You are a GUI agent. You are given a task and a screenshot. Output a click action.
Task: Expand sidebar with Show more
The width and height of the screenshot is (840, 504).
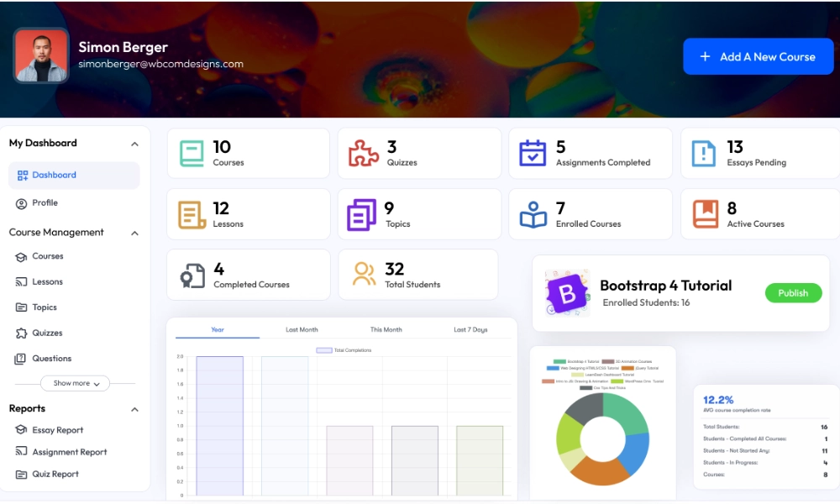75,383
